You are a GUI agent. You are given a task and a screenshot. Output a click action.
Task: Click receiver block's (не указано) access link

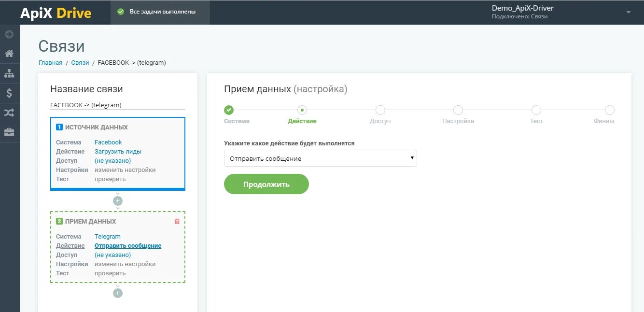coord(112,255)
